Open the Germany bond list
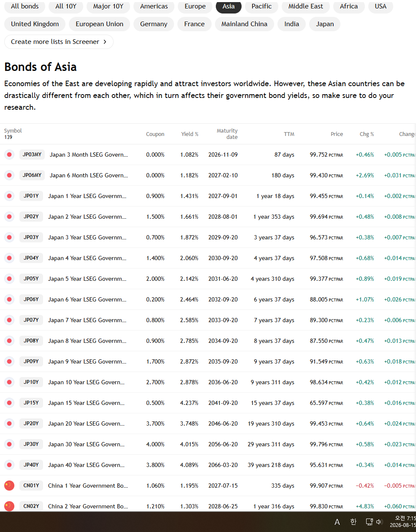Screen dimensions: 416x532 click(x=154, y=24)
